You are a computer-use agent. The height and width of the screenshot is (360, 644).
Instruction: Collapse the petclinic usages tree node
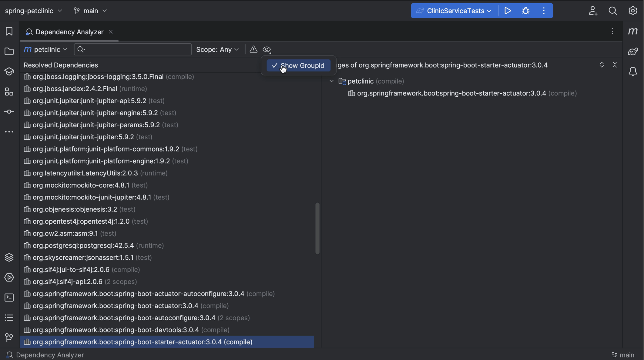[331, 81]
